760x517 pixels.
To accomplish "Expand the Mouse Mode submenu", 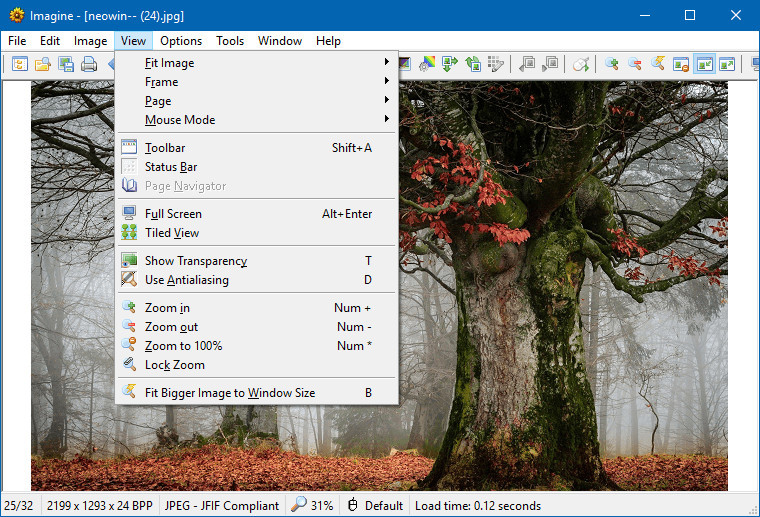I will click(x=257, y=120).
